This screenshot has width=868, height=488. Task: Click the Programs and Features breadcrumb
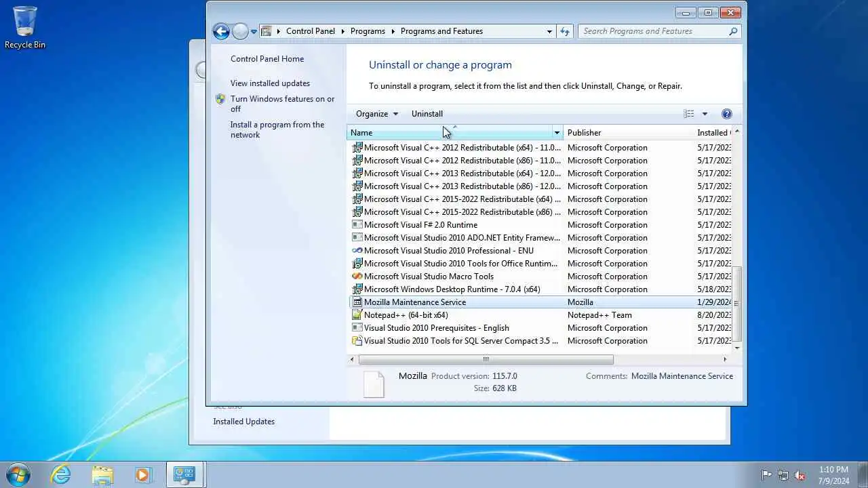point(441,31)
